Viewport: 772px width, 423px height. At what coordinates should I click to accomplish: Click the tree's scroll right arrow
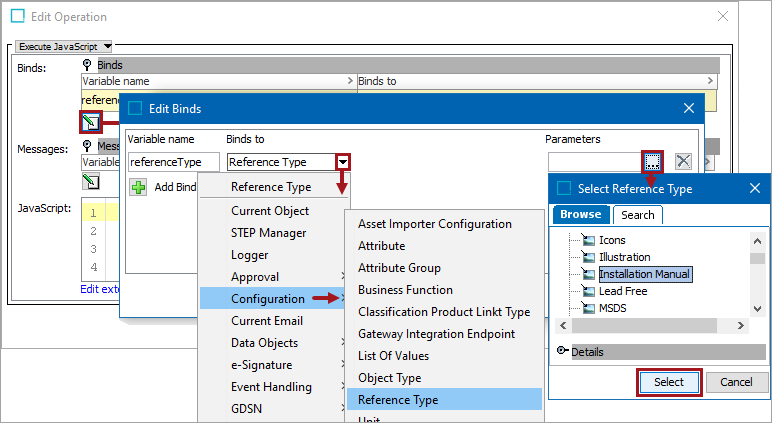click(740, 325)
